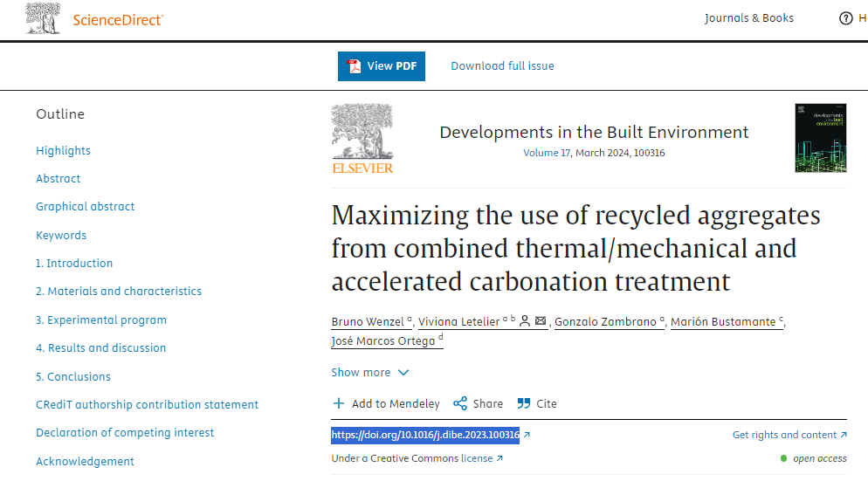Expand the author list with Show more
Viewport: 868px width, 481px height.
click(361, 373)
